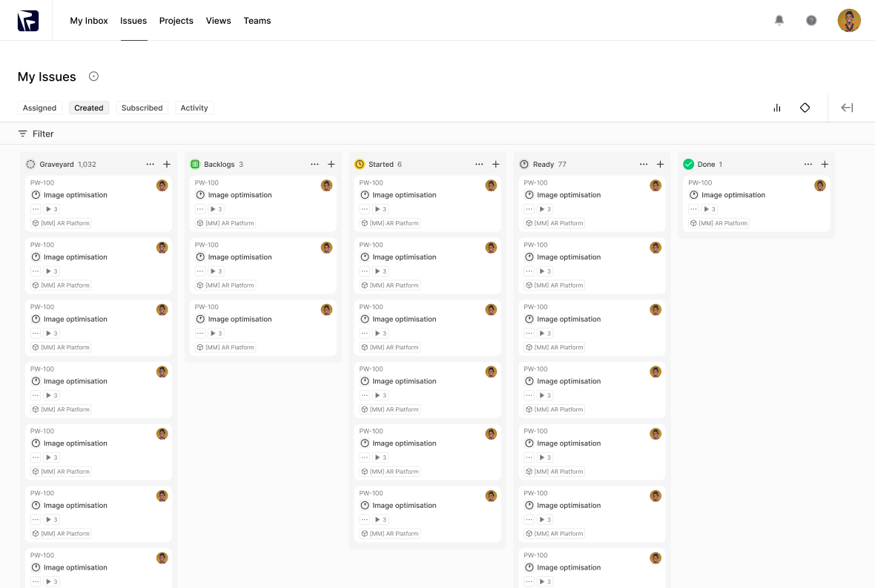The height and width of the screenshot is (588, 875).
Task: Click the bar chart analytics icon
Action: coord(777,108)
